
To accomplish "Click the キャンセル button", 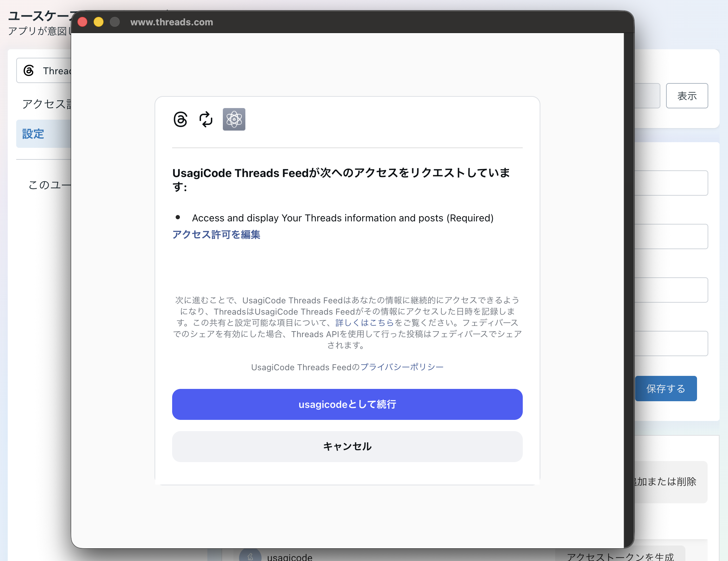I will tap(347, 447).
